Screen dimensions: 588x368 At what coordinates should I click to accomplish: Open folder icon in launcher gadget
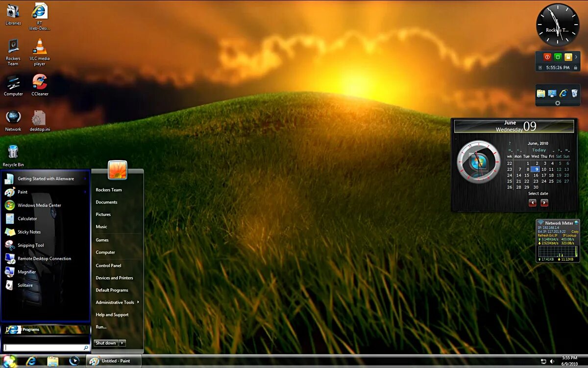click(541, 93)
